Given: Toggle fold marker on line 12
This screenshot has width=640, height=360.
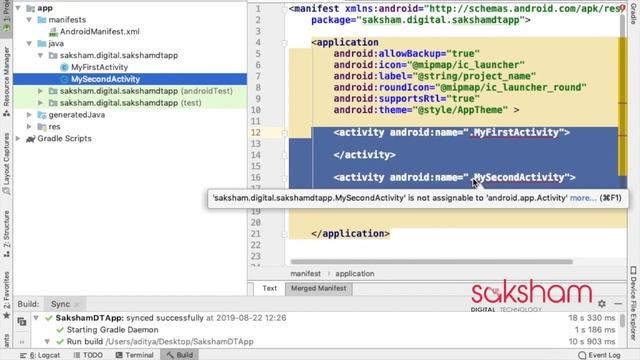Looking at the screenshot, I should tap(284, 133).
